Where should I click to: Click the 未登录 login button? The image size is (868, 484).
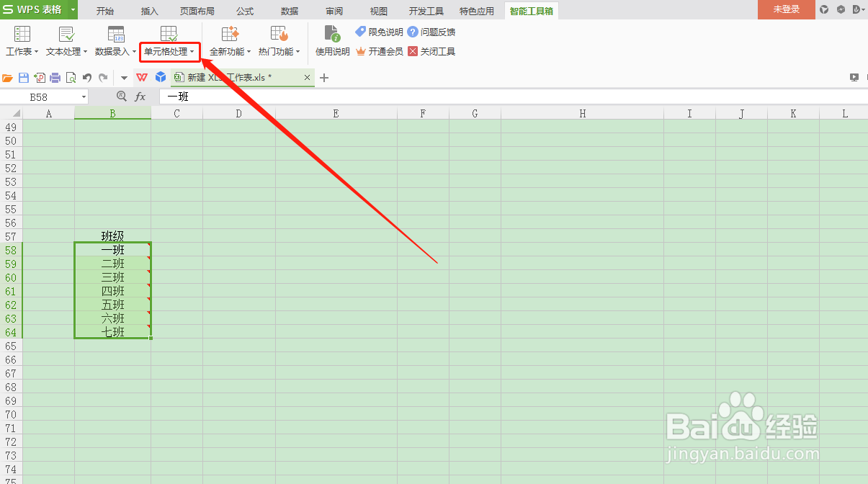point(787,9)
